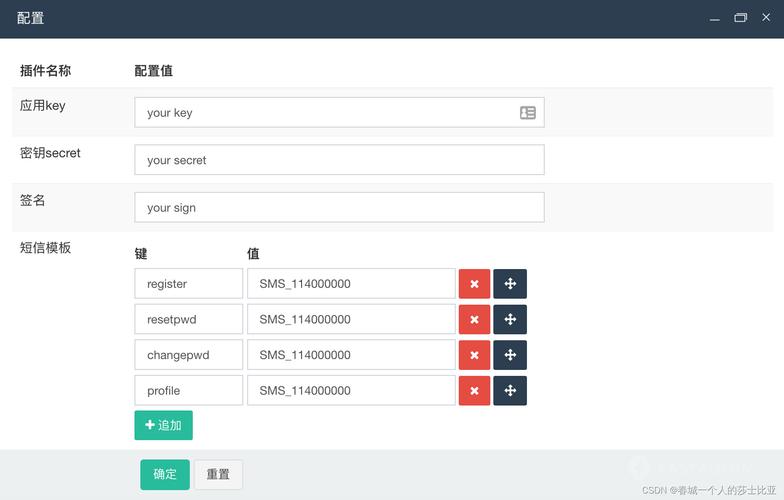Screen dimensions: 784x500
Task: Edit the register key field
Action: tap(188, 284)
